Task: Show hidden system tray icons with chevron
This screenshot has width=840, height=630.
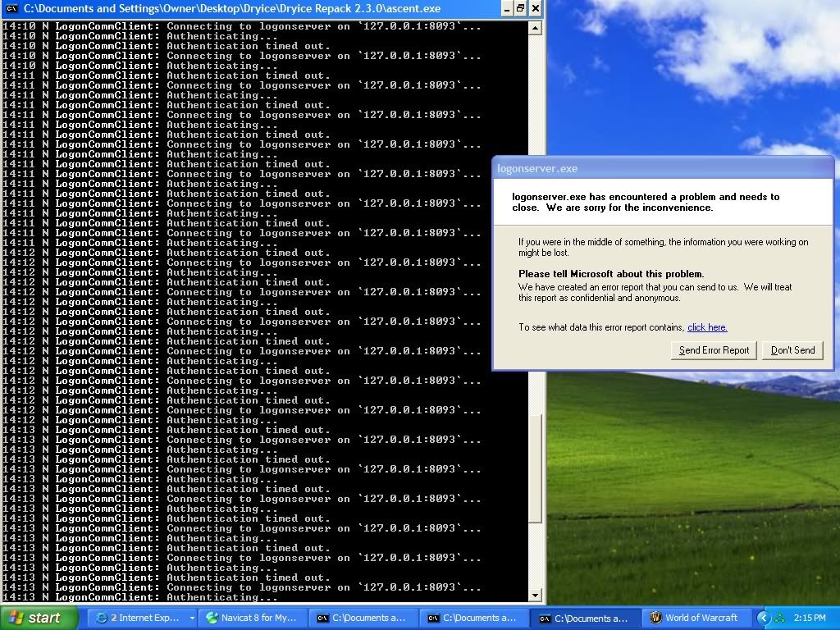Action: (x=762, y=618)
